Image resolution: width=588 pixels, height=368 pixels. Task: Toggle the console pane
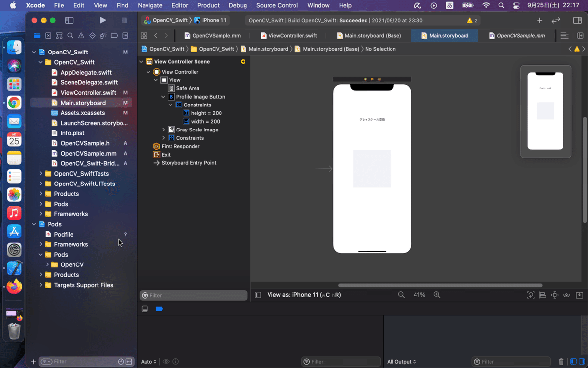tap(582, 362)
